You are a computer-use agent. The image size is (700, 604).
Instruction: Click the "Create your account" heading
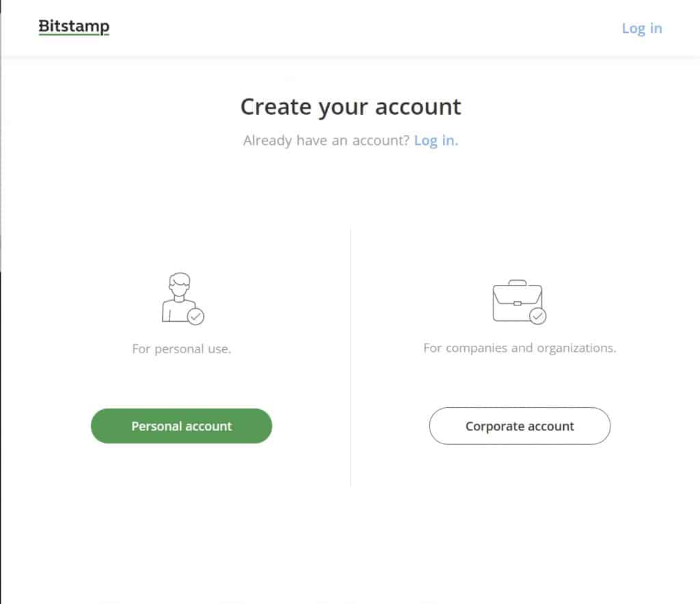[x=350, y=107]
